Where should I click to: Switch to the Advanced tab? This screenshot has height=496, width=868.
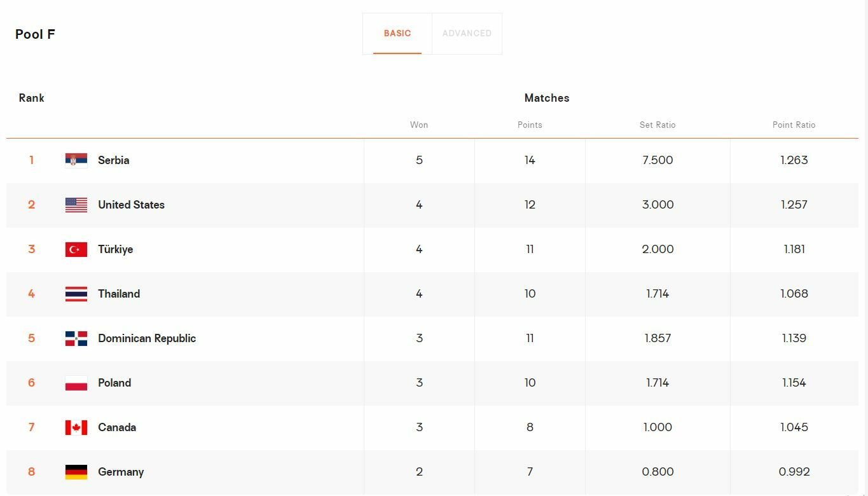467,33
